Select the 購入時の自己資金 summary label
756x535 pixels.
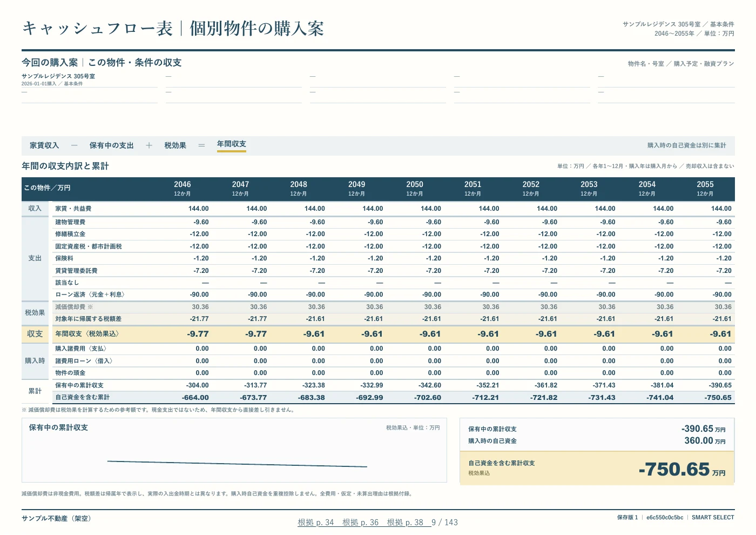pyautogui.click(x=492, y=441)
